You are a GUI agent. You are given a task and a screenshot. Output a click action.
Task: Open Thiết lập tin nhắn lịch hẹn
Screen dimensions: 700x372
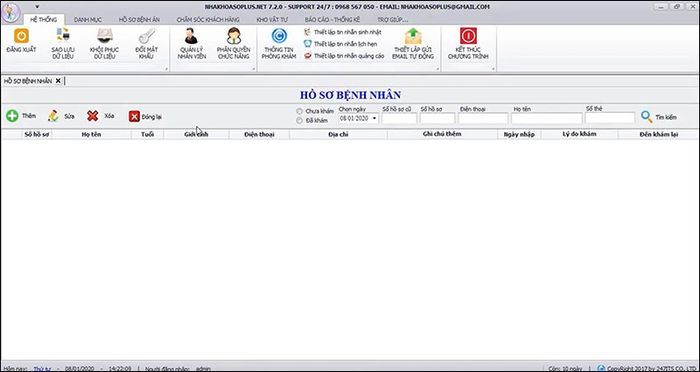point(340,44)
